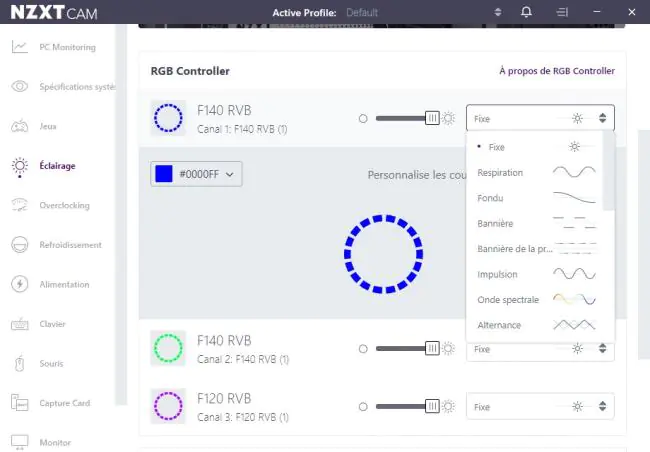Click the Capture Card icon
Screen dimensions: 650x452
coord(19,403)
